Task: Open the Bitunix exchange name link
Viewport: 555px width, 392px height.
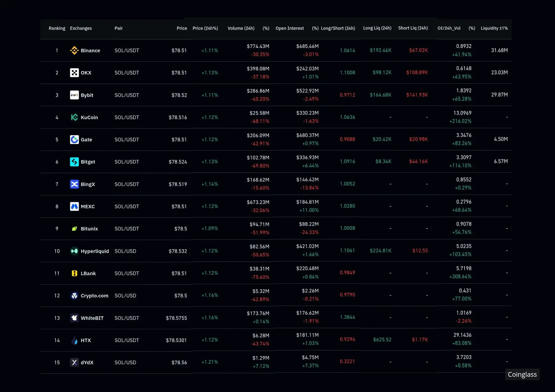Action: [89, 229]
